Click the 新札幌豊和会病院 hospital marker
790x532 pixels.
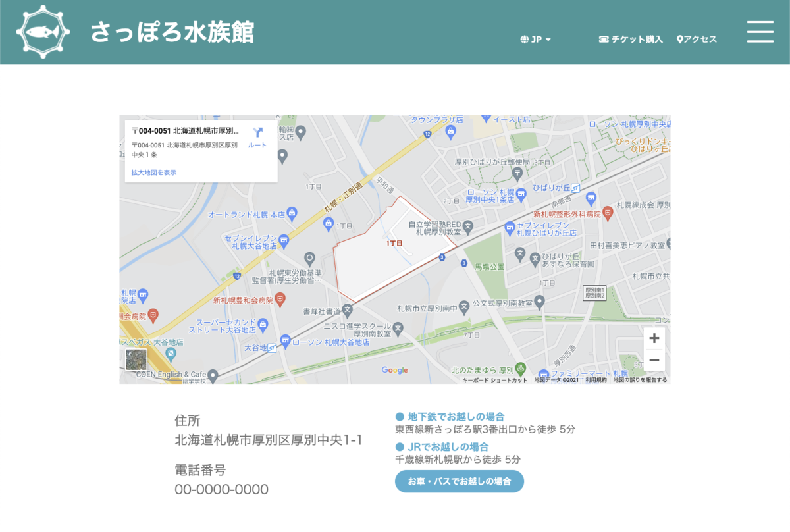point(280,297)
